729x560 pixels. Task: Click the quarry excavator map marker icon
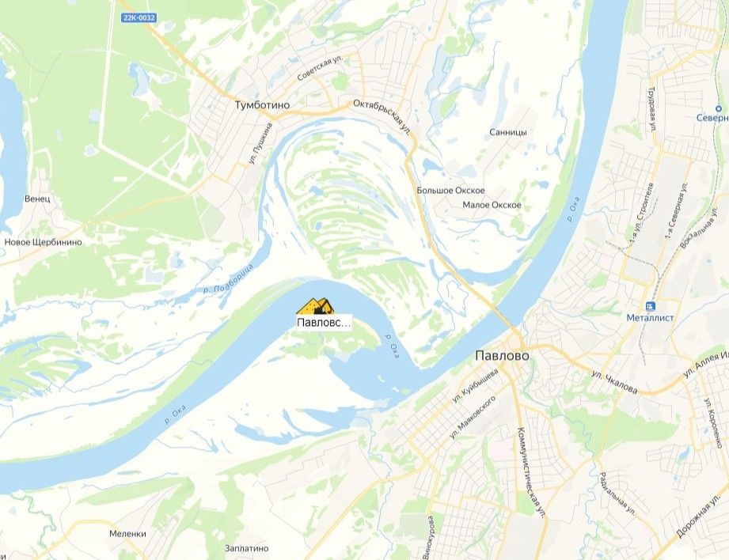[x=315, y=307]
